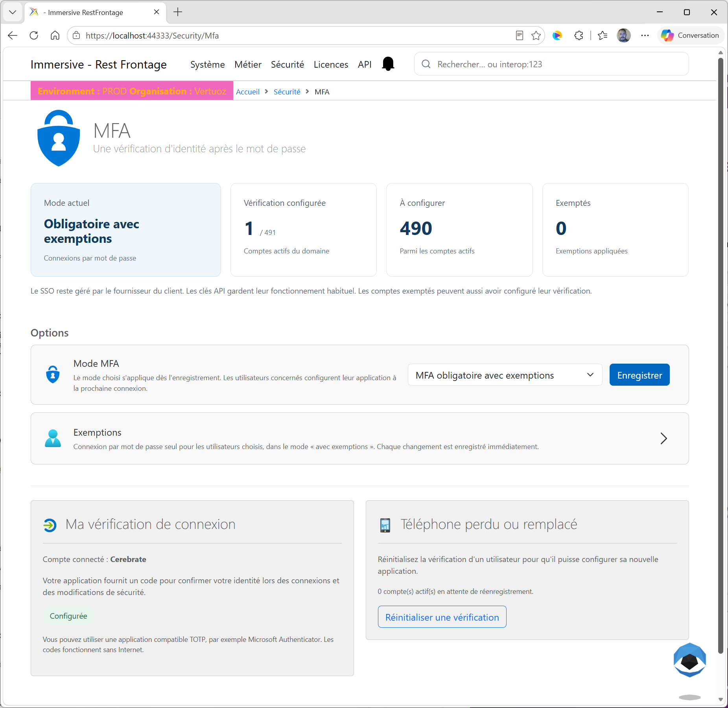This screenshot has width=728, height=708.
Task: Click the Mode actuel summary card
Action: pos(126,230)
